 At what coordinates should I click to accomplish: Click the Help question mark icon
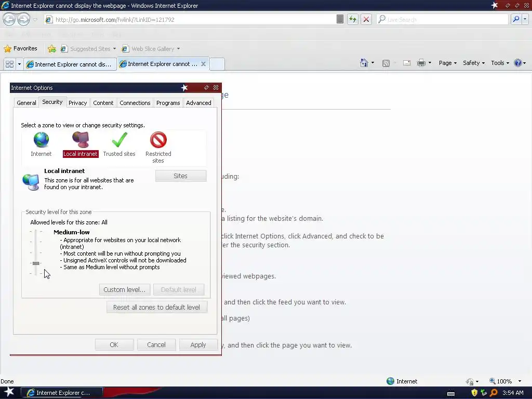518,63
